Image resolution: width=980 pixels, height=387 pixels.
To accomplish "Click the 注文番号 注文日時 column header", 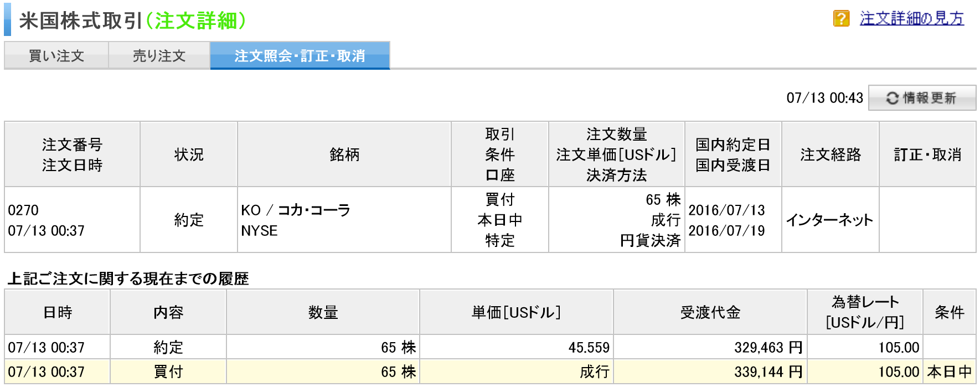I will (x=73, y=154).
